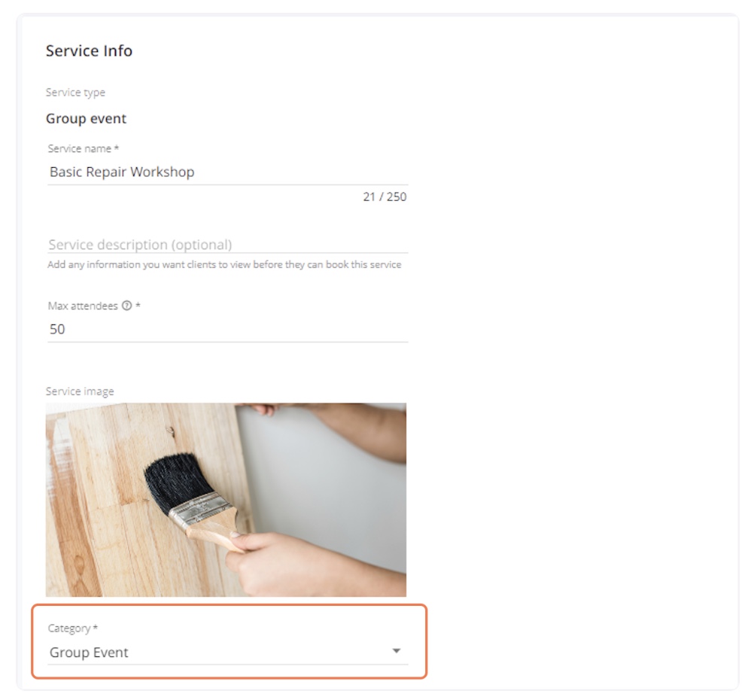The height and width of the screenshot is (700, 754).
Task: Click the Service Info heading
Action: tap(89, 51)
